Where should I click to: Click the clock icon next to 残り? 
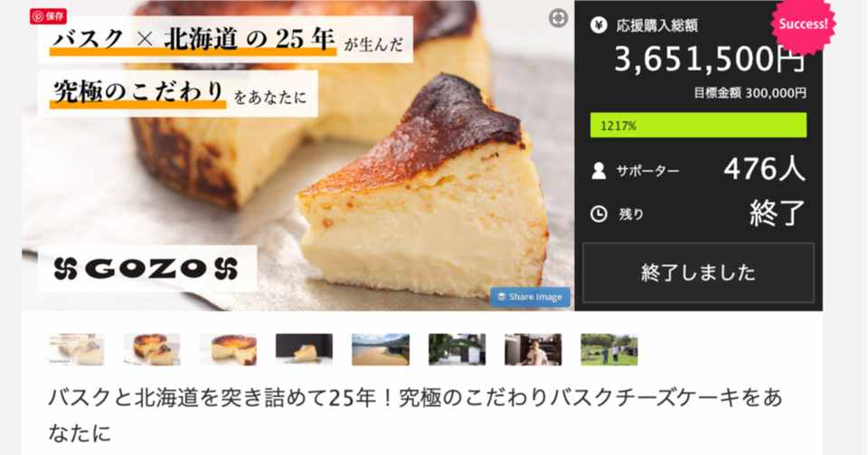tap(599, 213)
